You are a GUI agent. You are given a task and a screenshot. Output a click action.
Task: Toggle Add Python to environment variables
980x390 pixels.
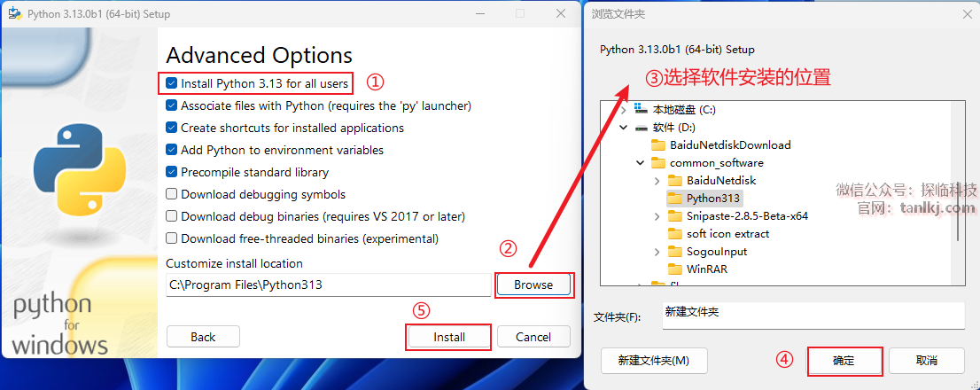click(x=172, y=150)
